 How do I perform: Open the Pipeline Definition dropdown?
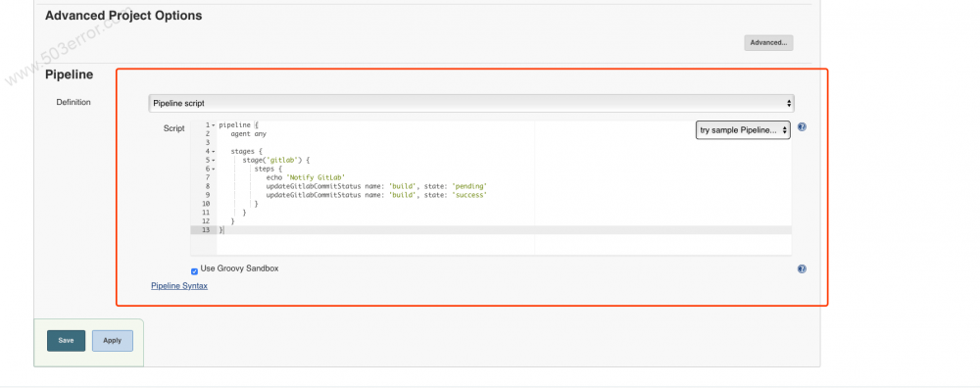[x=471, y=103]
